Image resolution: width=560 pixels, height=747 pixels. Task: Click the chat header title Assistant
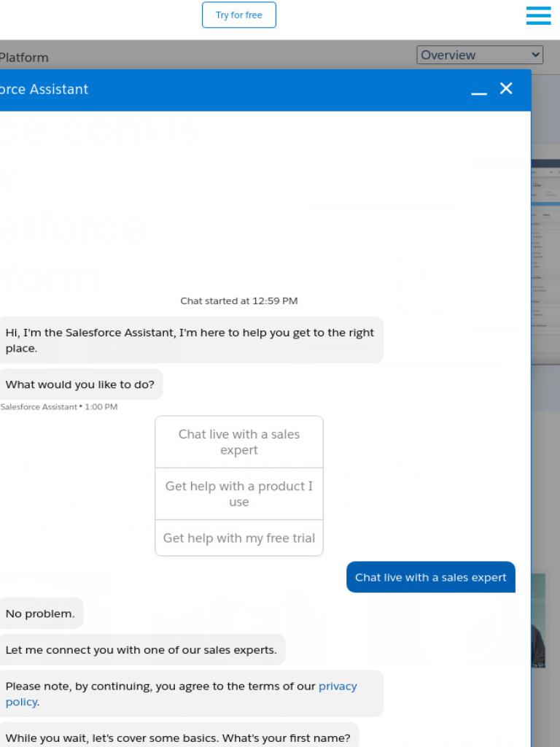44,89
